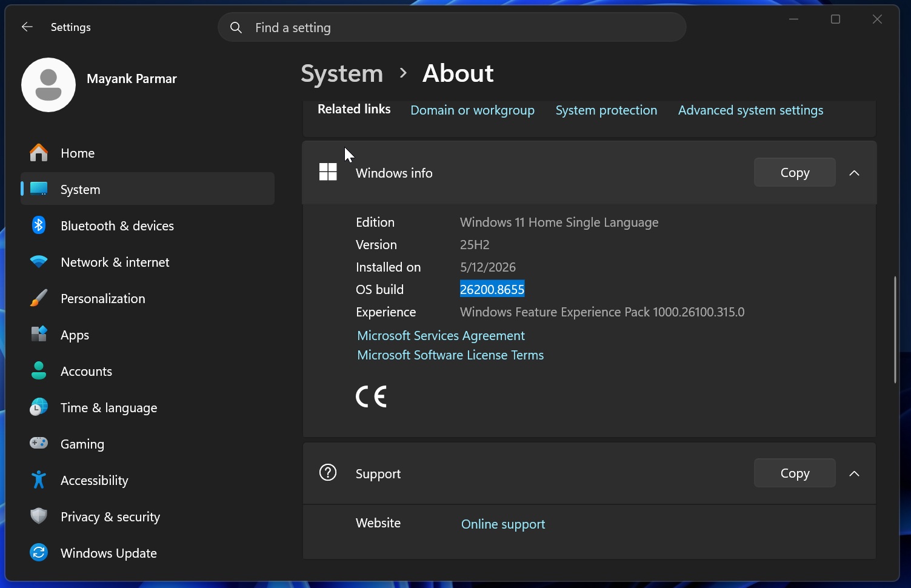Click the Windows 11 Home Single Language text

(559, 222)
